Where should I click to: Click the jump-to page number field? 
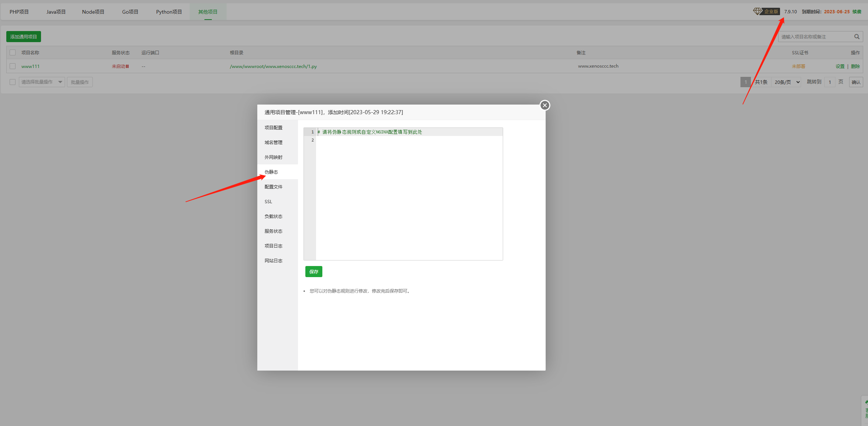tap(830, 82)
